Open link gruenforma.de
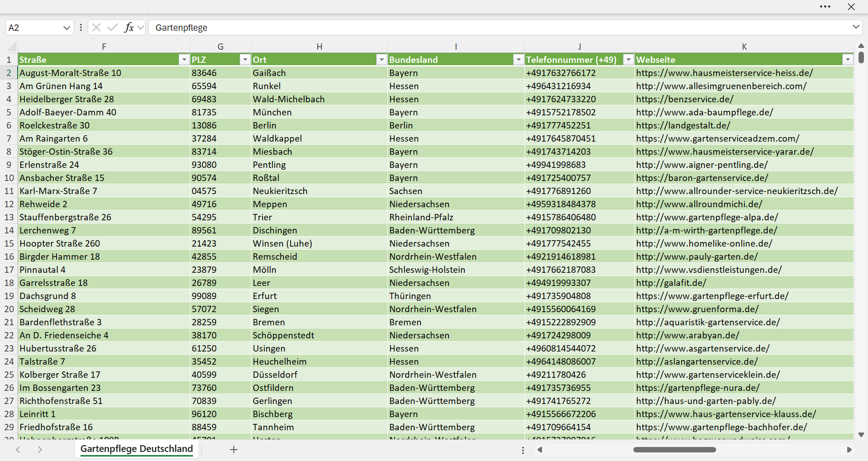The image size is (868, 461). [697, 309]
